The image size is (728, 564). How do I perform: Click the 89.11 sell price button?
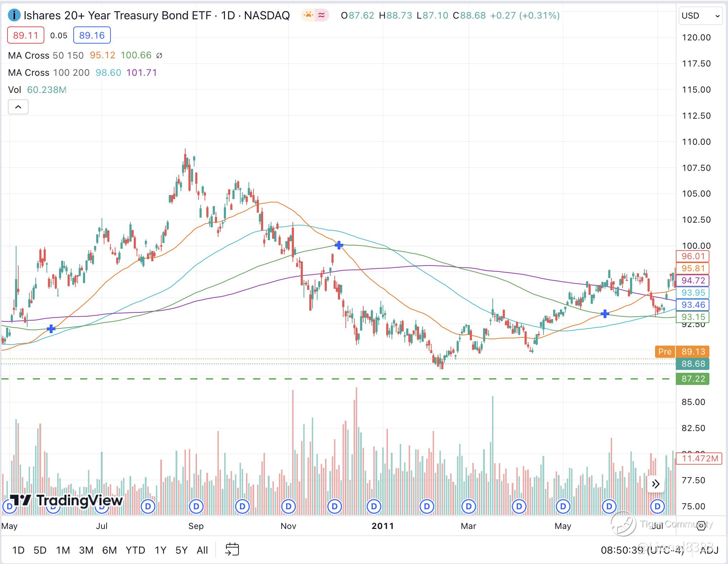(x=25, y=35)
